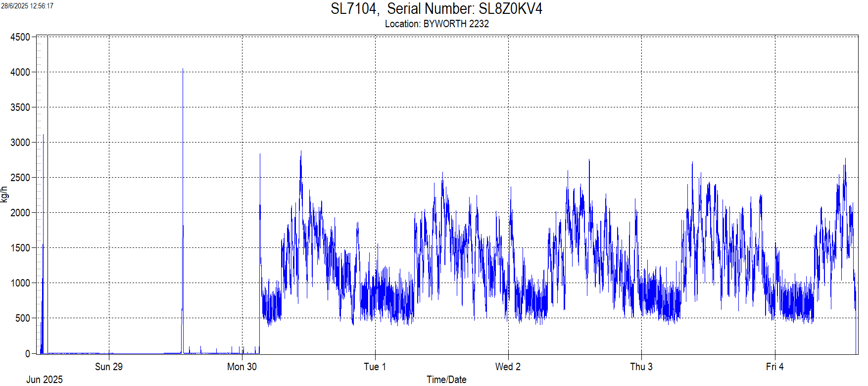Click the 3500 y-axis value
Viewport: 868px width, 386px height.
click(x=20, y=107)
